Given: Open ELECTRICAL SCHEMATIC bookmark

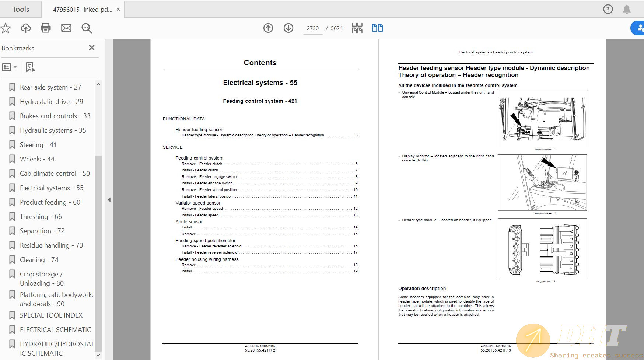Looking at the screenshot, I should 55,330.
